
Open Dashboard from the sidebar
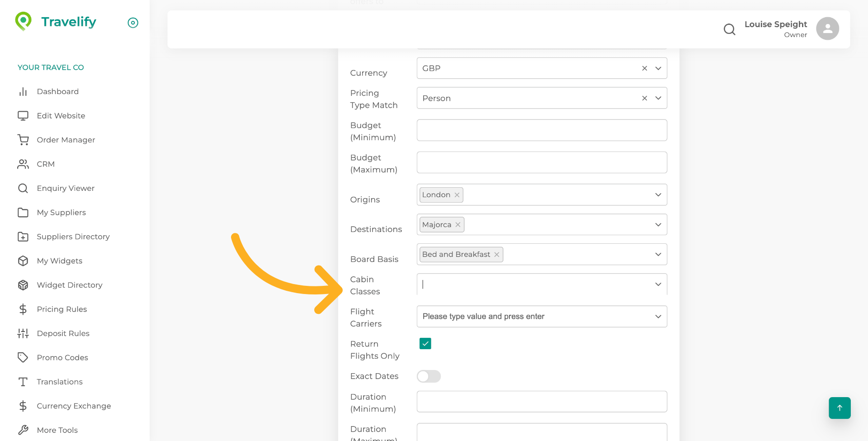(57, 92)
